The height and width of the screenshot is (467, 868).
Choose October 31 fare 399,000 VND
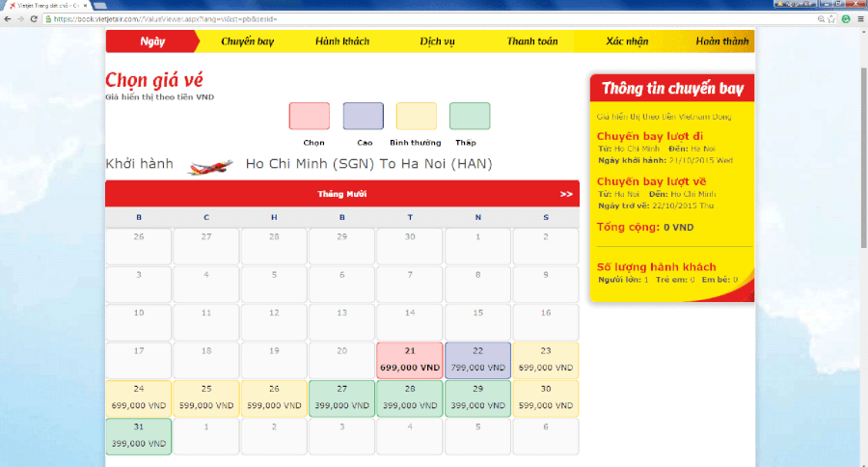point(139,436)
